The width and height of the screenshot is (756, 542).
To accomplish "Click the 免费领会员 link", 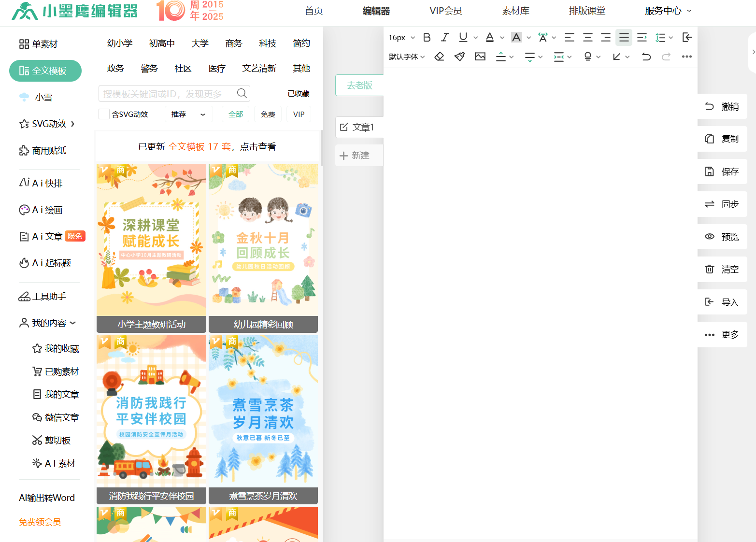I will pos(40,522).
